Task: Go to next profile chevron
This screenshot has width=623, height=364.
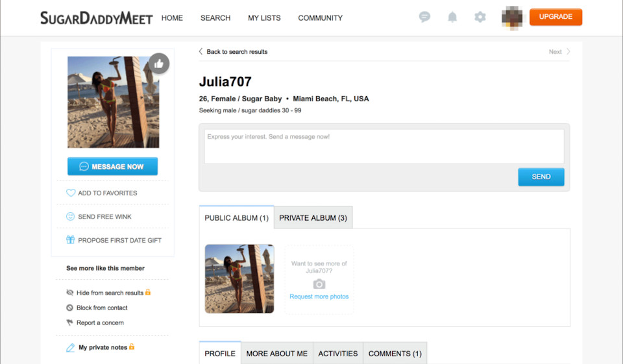Action: tap(568, 52)
